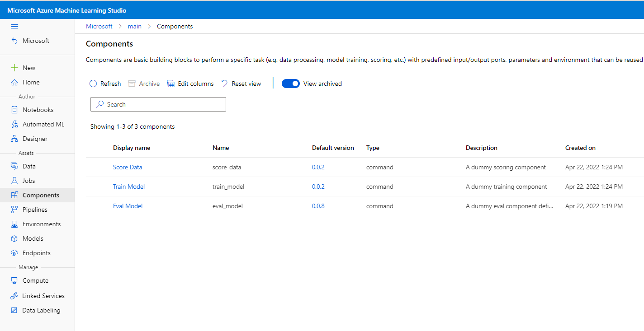Click the green plus New icon
The width and height of the screenshot is (644, 331).
(x=14, y=68)
